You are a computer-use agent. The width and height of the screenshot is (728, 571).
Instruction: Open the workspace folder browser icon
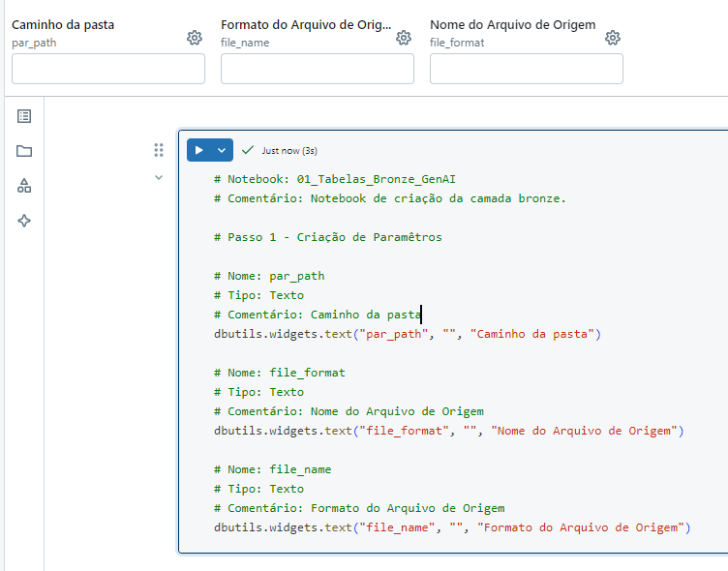pyautogui.click(x=24, y=151)
